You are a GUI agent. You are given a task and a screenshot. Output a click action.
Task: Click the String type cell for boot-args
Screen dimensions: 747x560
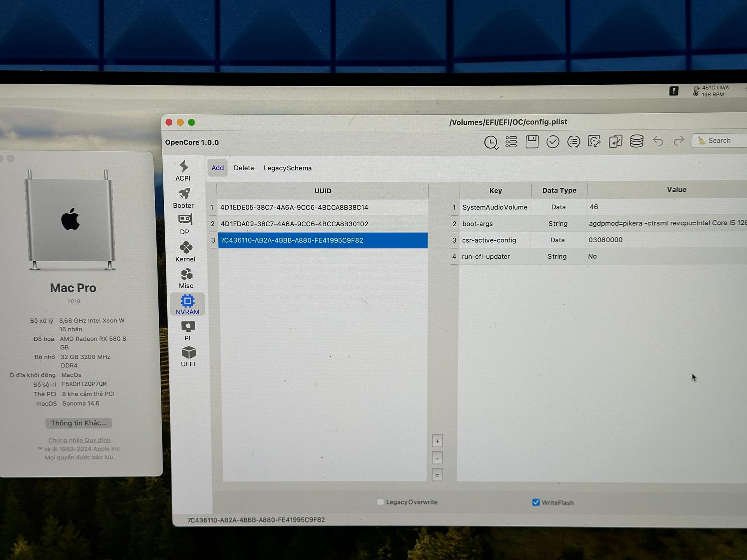tap(558, 224)
